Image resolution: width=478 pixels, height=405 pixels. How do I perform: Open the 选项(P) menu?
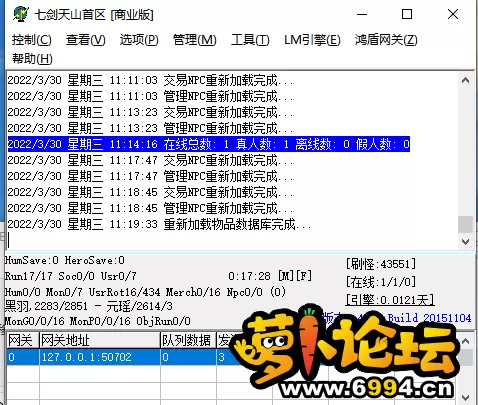139,40
